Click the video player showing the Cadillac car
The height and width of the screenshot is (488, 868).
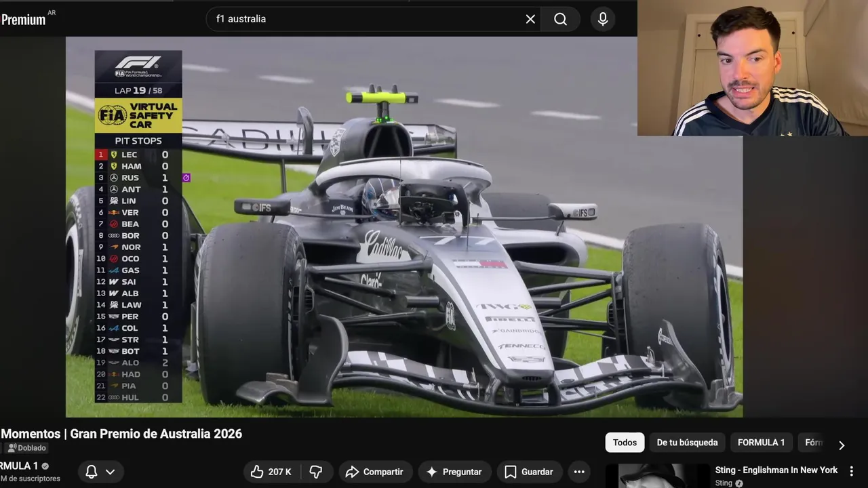404,227
